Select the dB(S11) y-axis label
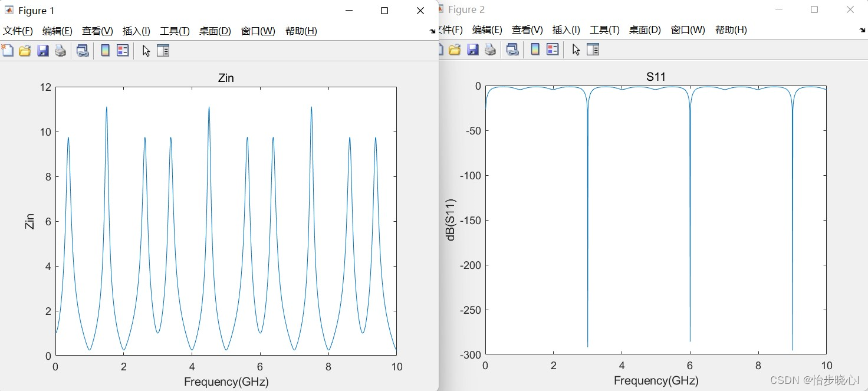Screen dimensions: 868x391 tap(451, 219)
